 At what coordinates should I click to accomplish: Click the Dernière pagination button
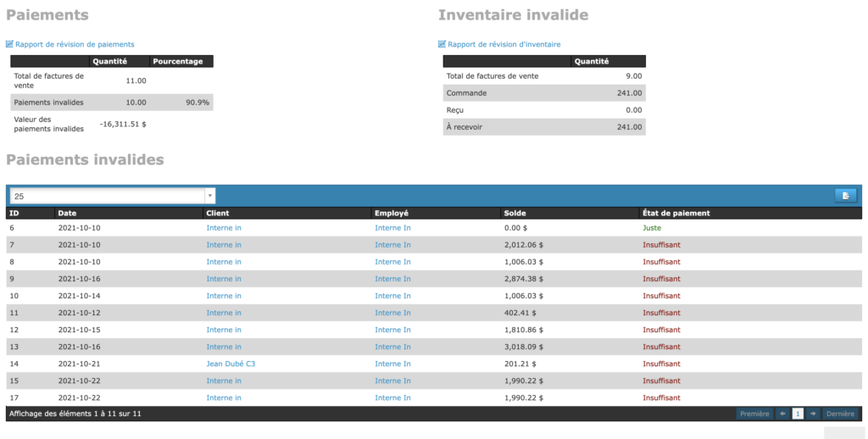click(840, 414)
